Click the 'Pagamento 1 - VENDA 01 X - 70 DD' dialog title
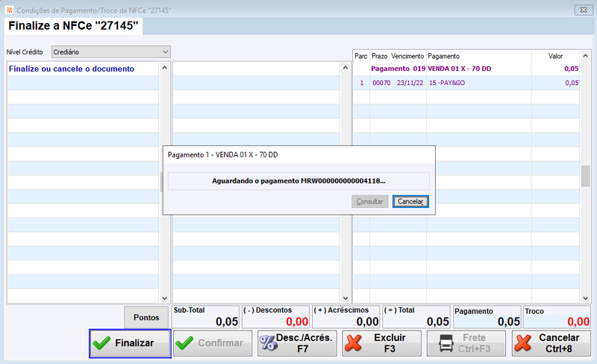This screenshot has height=364, width=597. [x=222, y=155]
